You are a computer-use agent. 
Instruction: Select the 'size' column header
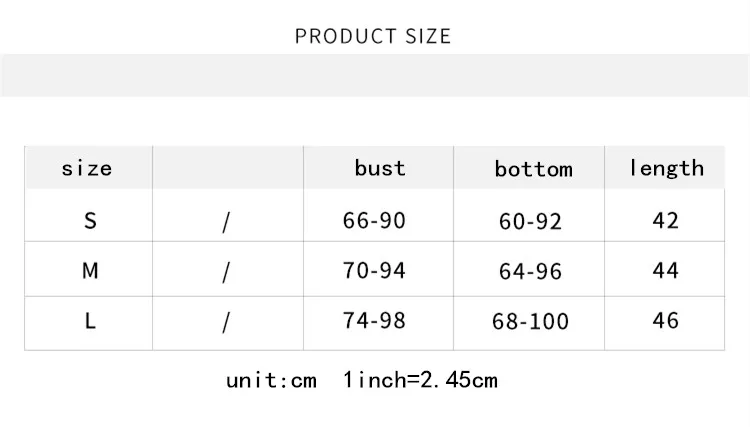(x=87, y=168)
